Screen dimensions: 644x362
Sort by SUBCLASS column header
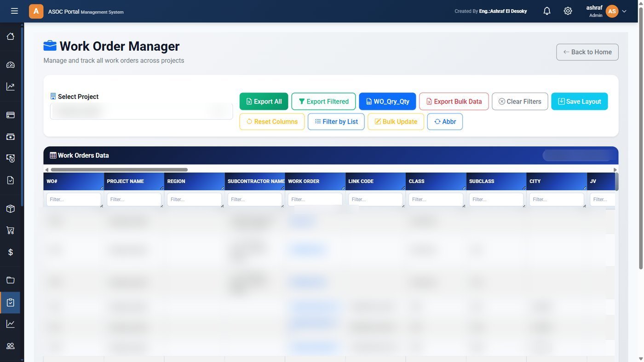coord(496,181)
